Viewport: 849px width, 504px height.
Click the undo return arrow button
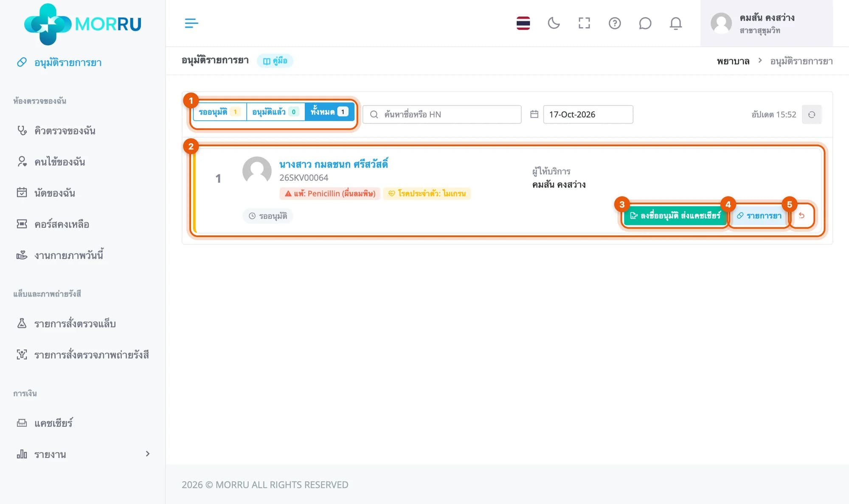click(802, 216)
